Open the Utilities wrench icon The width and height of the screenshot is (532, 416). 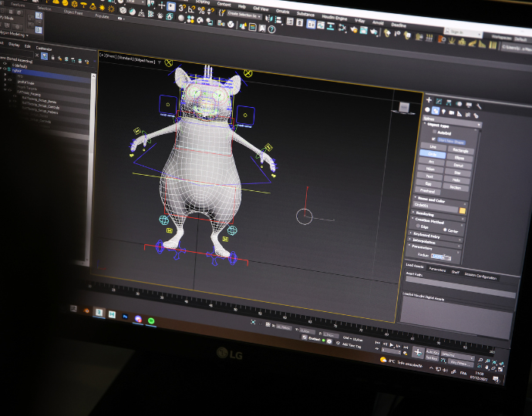(479, 106)
